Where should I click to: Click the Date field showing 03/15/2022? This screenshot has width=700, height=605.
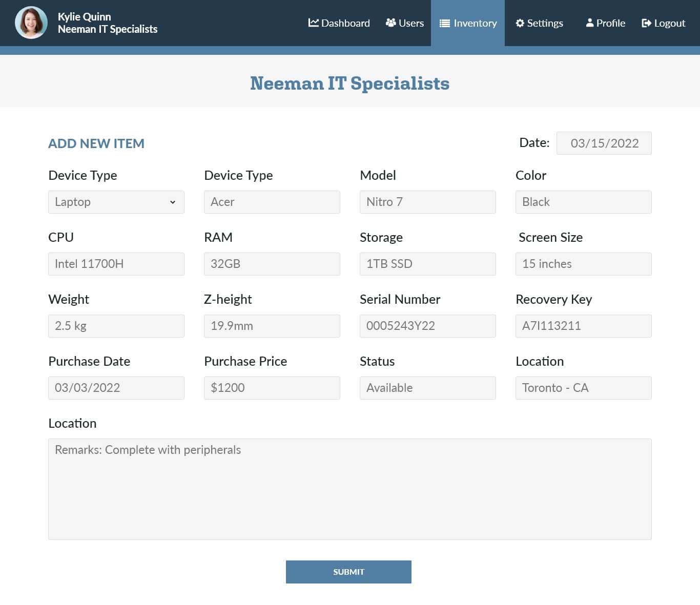click(604, 143)
